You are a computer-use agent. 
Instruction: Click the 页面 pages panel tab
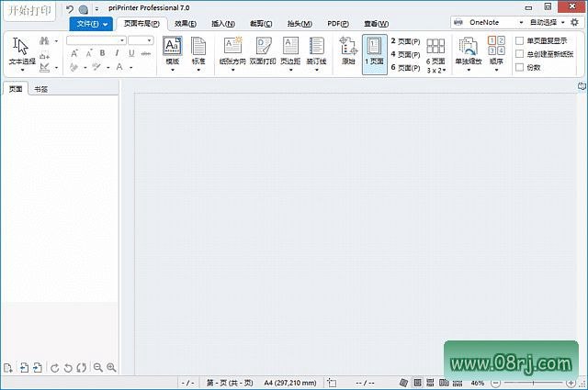tap(16, 89)
